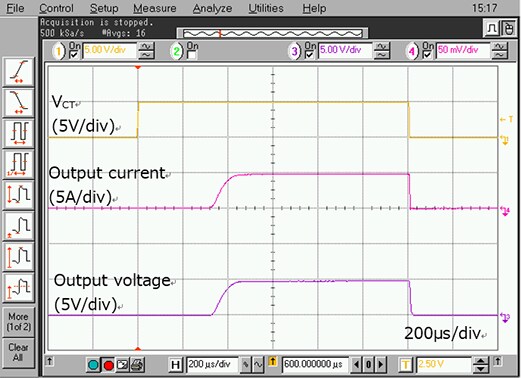The image size is (521, 378).
Task: Open the Help menu
Action: tap(314, 8)
